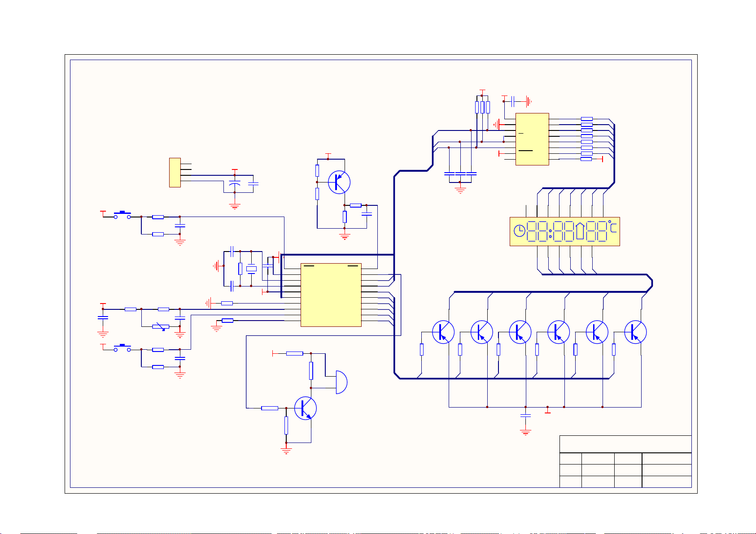756x534 pixels.
Task: Click the title block table
Action: pyautogui.click(x=625, y=461)
